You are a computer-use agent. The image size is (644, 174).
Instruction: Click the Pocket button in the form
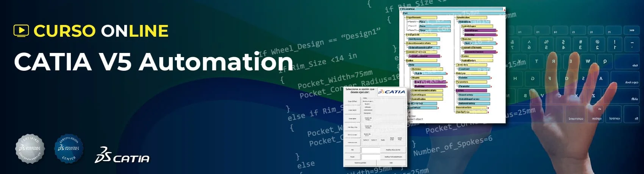[353, 157]
